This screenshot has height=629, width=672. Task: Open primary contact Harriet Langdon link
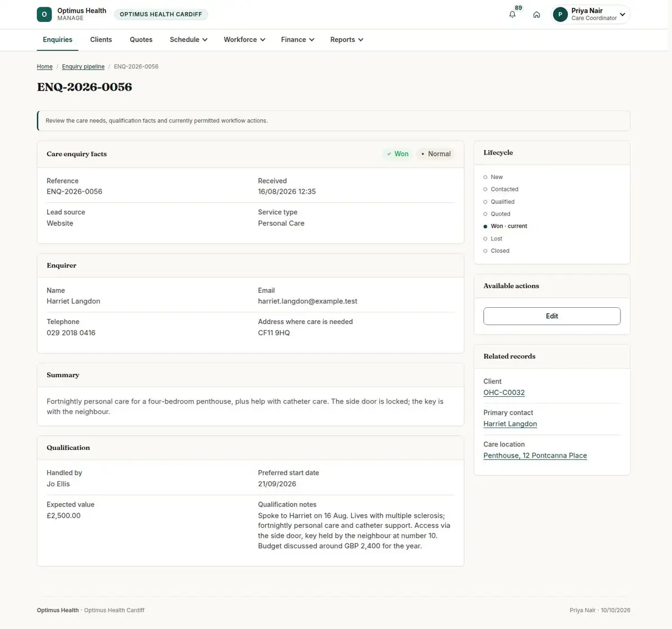(x=510, y=424)
